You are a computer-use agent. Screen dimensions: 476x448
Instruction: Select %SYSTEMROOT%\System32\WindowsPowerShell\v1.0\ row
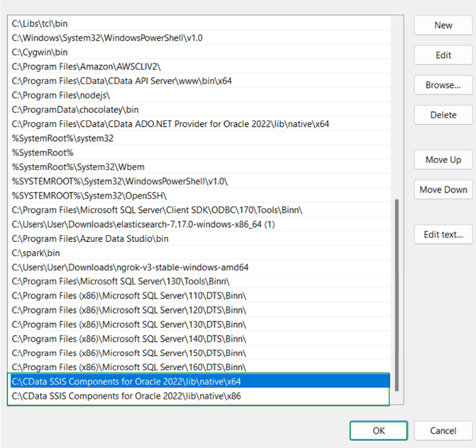click(x=199, y=181)
